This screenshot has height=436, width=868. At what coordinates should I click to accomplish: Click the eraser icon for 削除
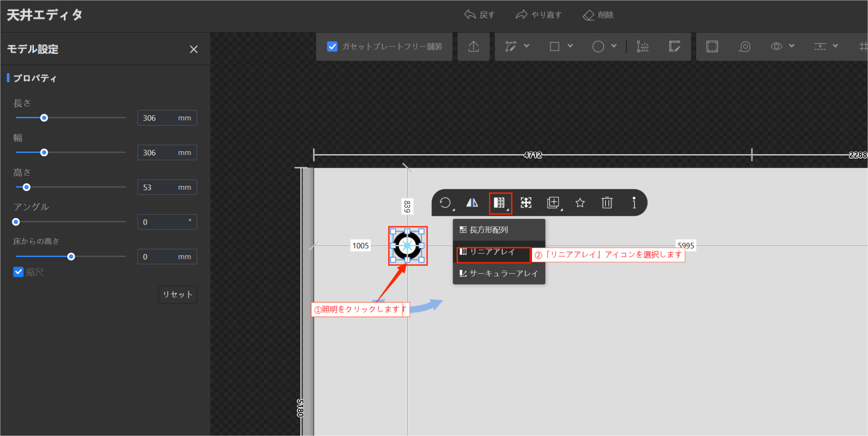(589, 15)
